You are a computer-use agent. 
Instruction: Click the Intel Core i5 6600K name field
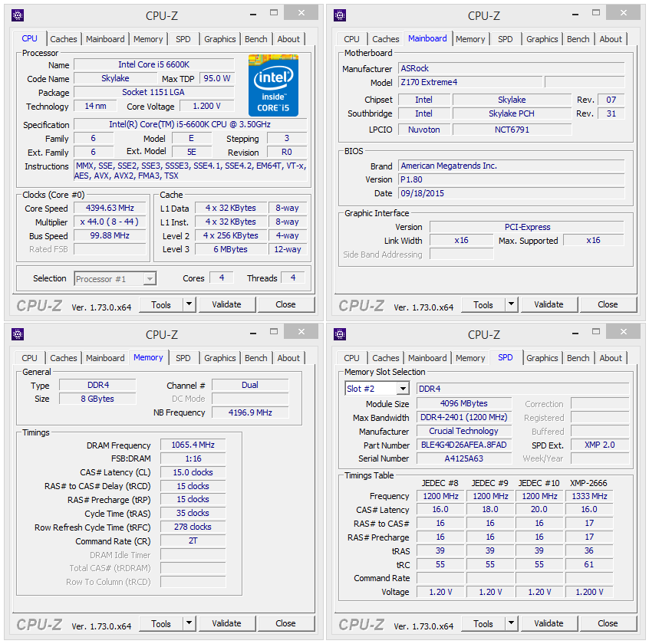pos(153,64)
